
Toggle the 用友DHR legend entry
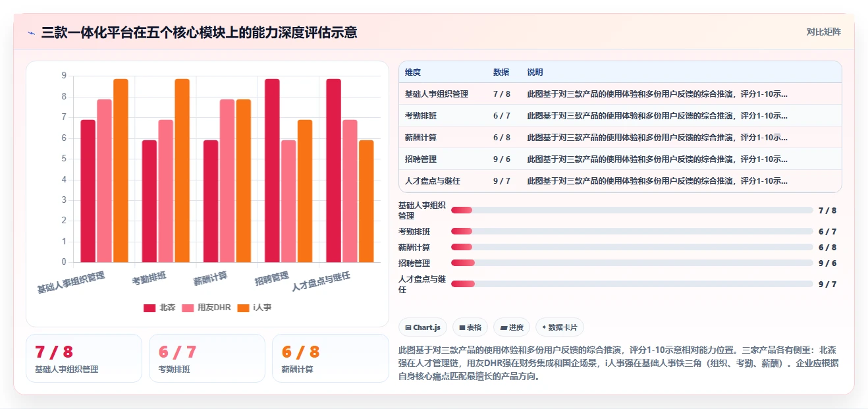pos(207,308)
